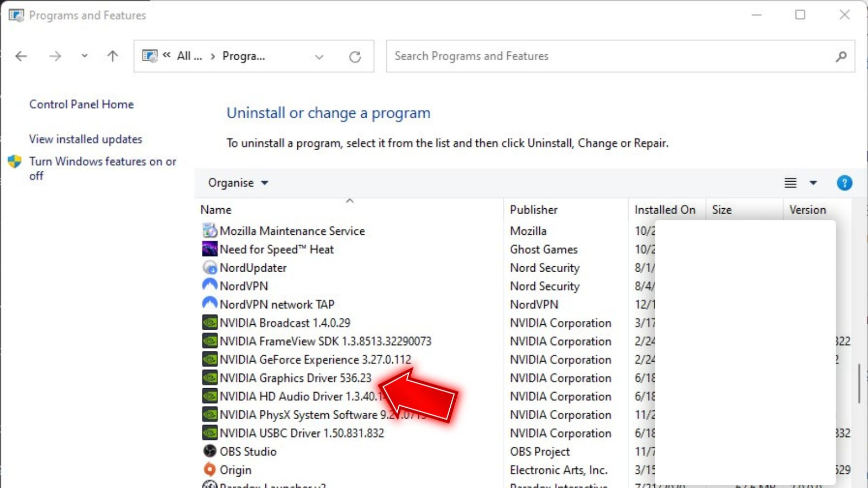Expand the more view options arrow
868x488 pixels.
tap(813, 183)
